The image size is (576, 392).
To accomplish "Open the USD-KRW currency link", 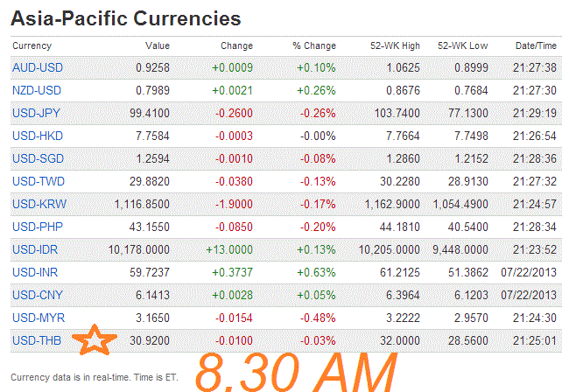I will click(39, 204).
